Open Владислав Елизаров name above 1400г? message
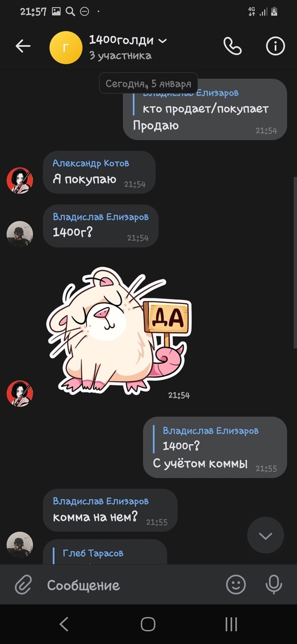Viewport: 297px width, 644px height. coord(101,217)
